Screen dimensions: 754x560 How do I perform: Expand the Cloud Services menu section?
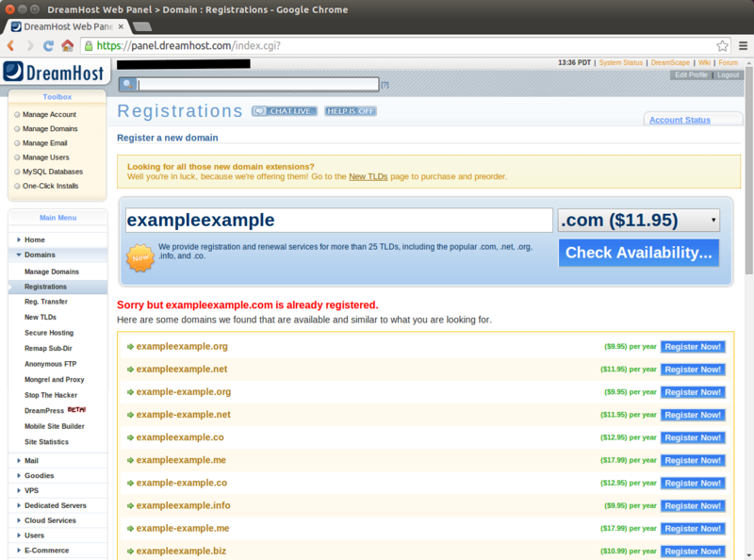tap(19, 520)
